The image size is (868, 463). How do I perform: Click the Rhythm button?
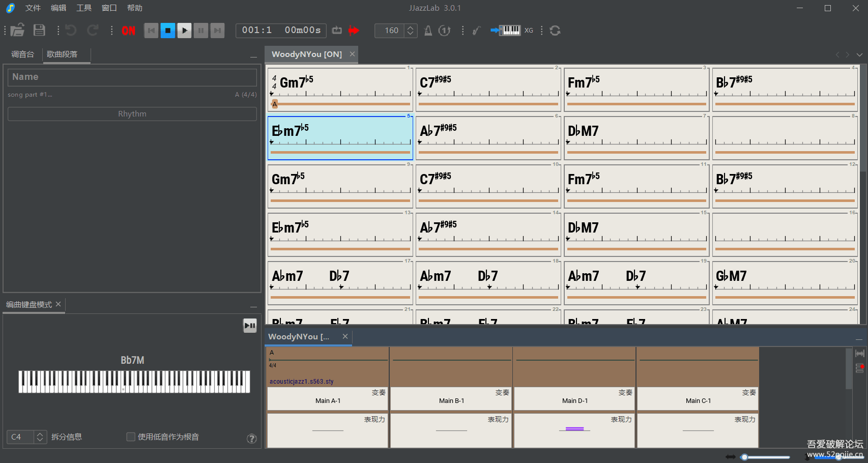[x=132, y=114]
